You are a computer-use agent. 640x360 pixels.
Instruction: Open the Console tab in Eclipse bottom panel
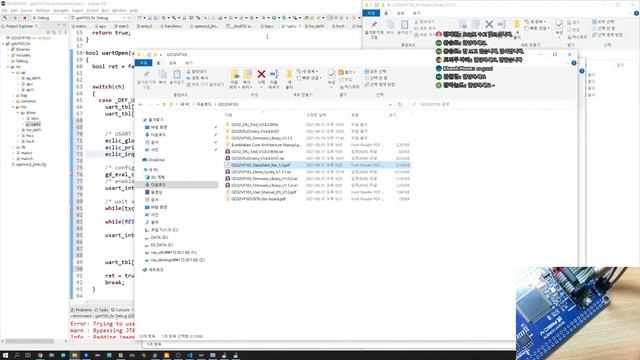click(x=120, y=310)
